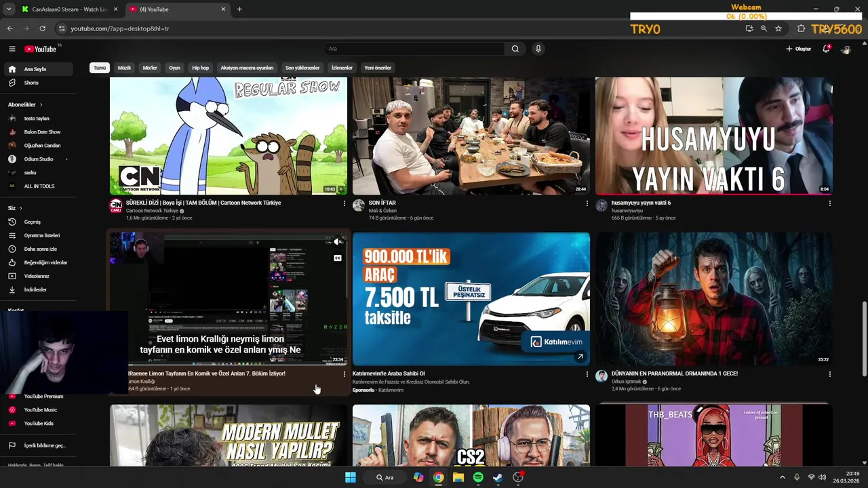The image size is (868, 488).
Task: Open SON İFTAR video thumbnail
Action: click(x=471, y=136)
